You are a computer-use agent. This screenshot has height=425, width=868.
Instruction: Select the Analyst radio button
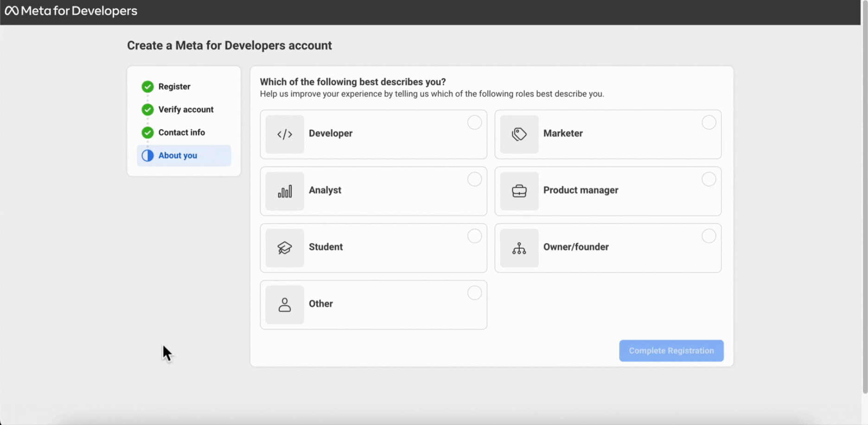point(474,179)
